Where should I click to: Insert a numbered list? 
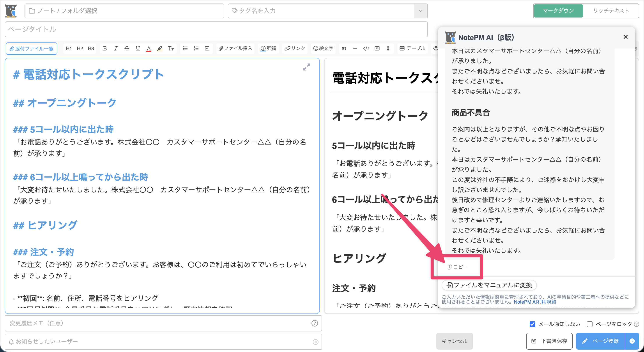tap(196, 48)
